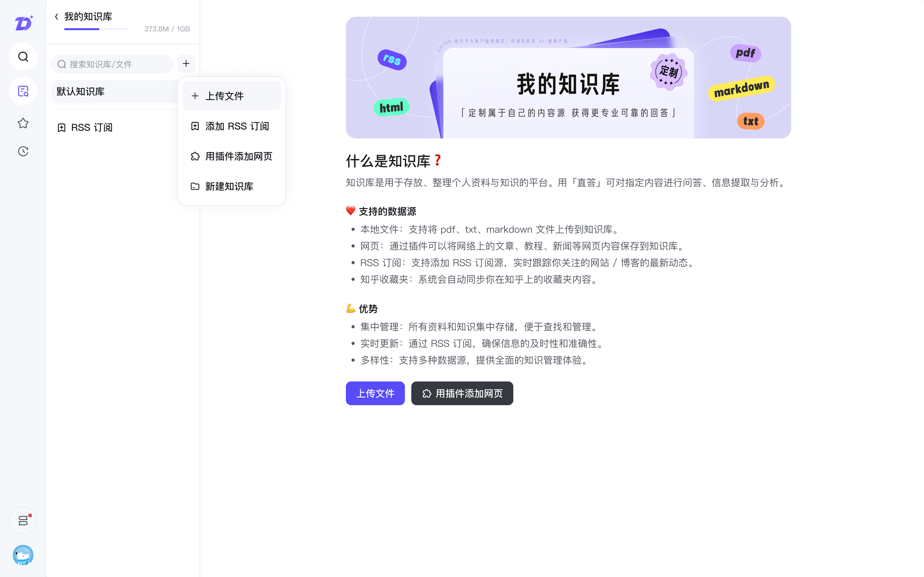This screenshot has width=924, height=577.
Task: Open favorites via the star sidebar icon
Action: pos(23,123)
